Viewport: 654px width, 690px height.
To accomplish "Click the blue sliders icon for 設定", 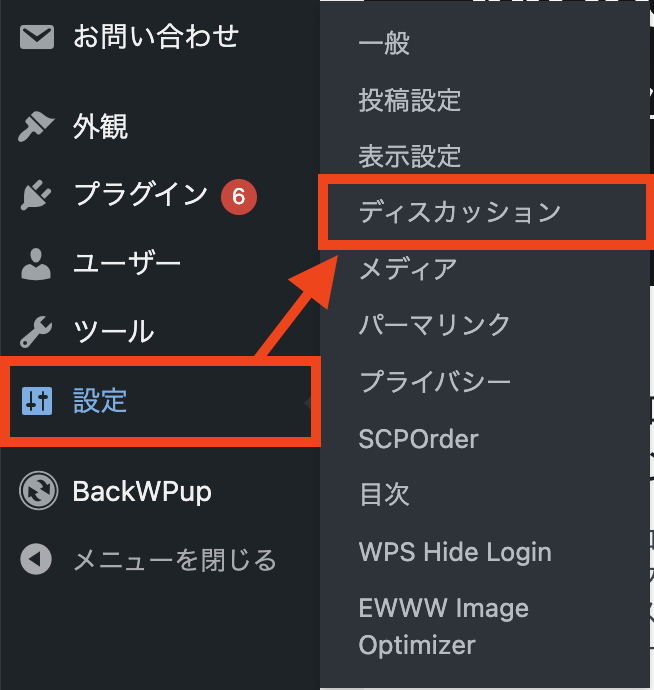I will tap(37, 401).
